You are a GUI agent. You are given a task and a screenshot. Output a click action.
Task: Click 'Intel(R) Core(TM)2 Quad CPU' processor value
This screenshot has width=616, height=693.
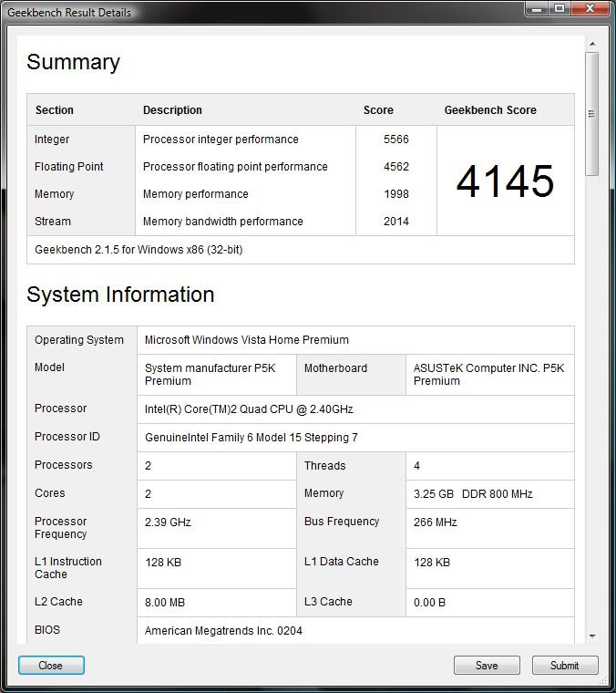pos(249,409)
